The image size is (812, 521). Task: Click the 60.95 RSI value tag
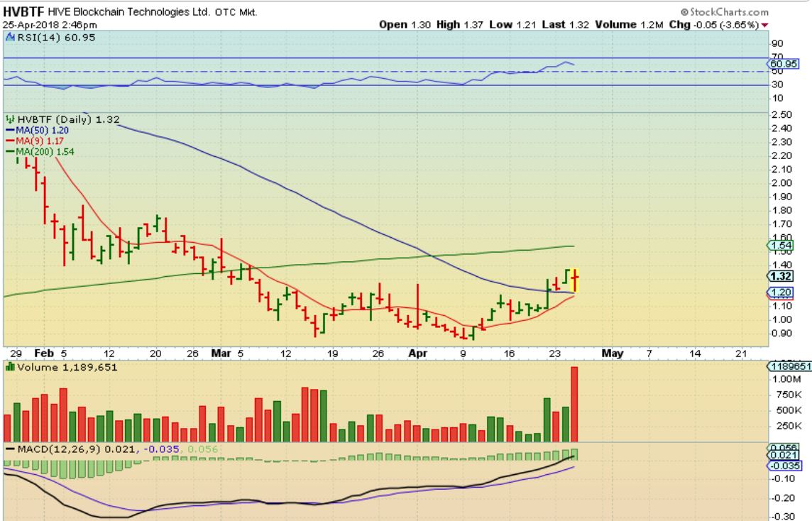click(x=784, y=64)
